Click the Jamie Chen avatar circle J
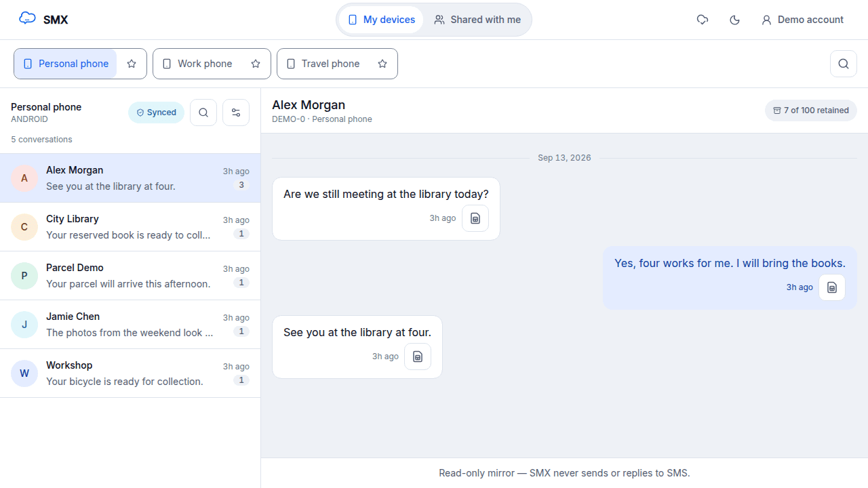The width and height of the screenshot is (868, 488). [x=24, y=325]
